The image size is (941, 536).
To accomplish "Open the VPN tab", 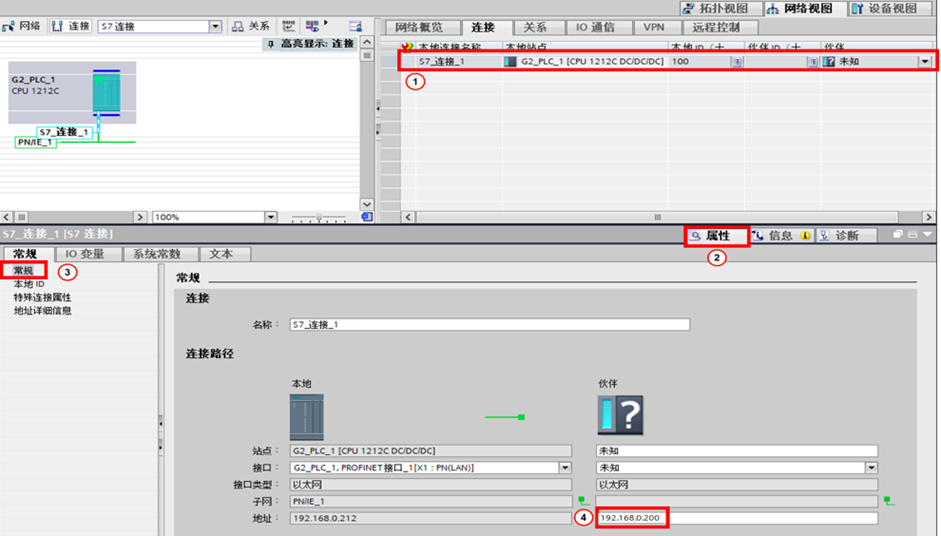I will pyautogui.click(x=654, y=28).
